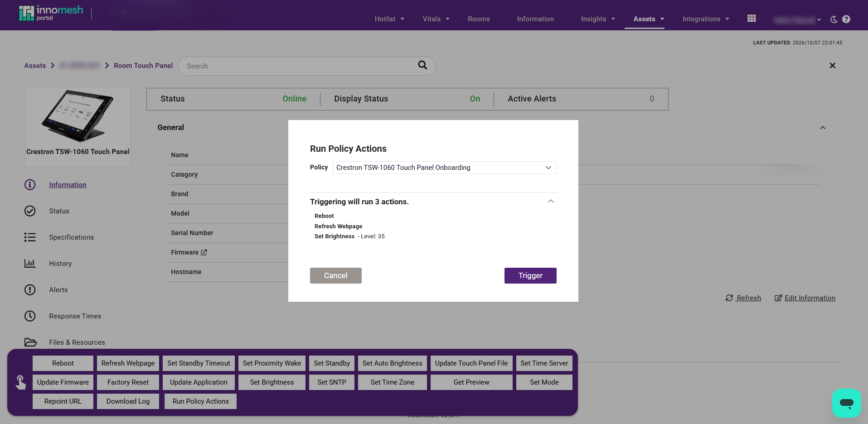Open the Hotlist menu

point(389,19)
